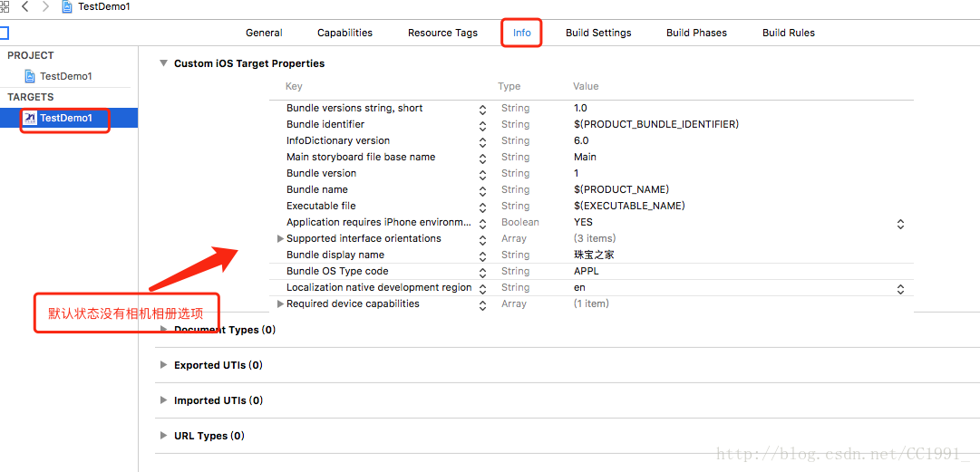Open the YES Boolean value dropdown
980x472 pixels.
coord(900,224)
